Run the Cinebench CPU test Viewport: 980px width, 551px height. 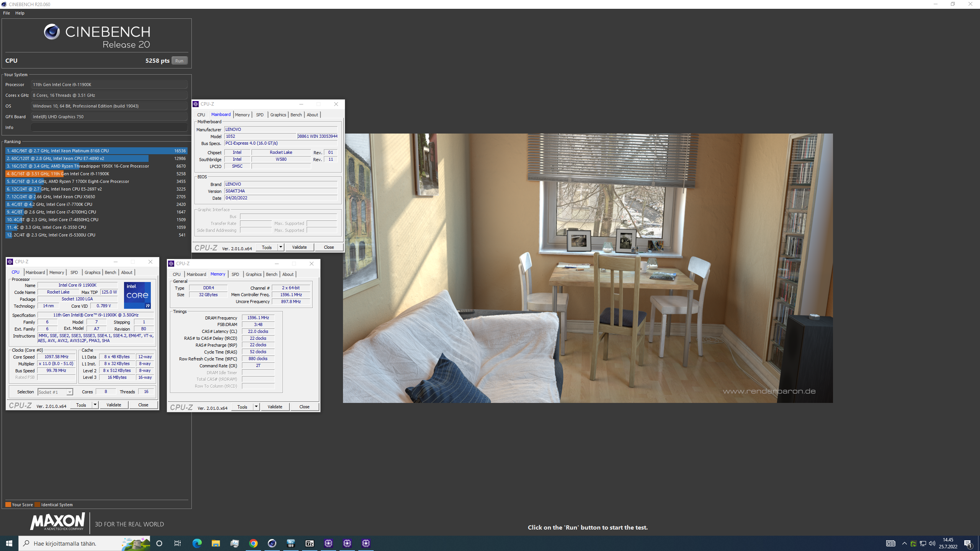click(x=179, y=60)
